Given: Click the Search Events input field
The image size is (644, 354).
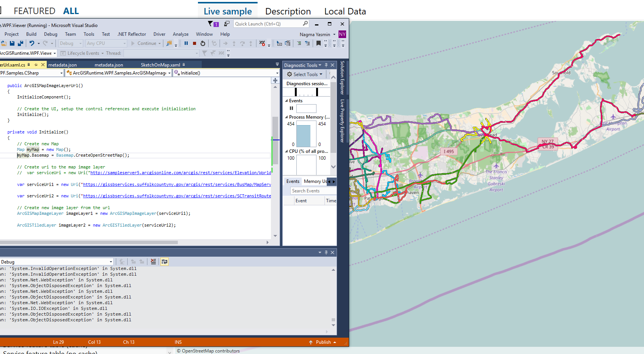Looking at the screenshot, I should (313, 191).
